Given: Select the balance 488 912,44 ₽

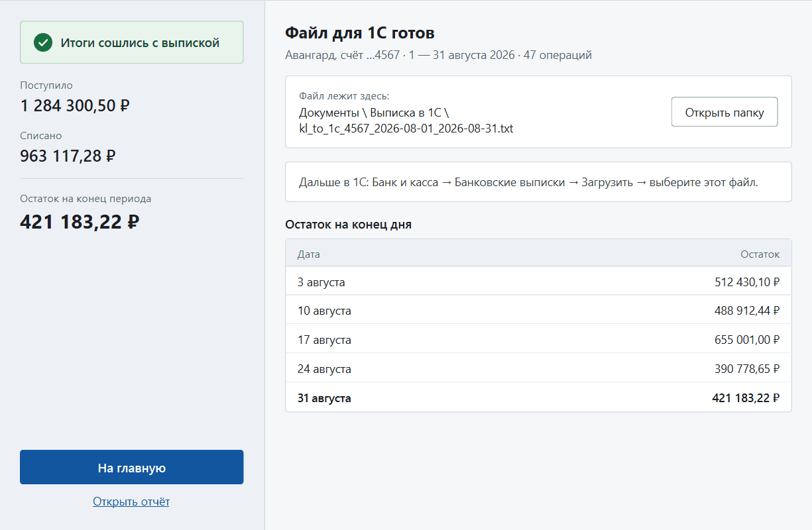Looking at the screenshot, I should tap(747, 311).
